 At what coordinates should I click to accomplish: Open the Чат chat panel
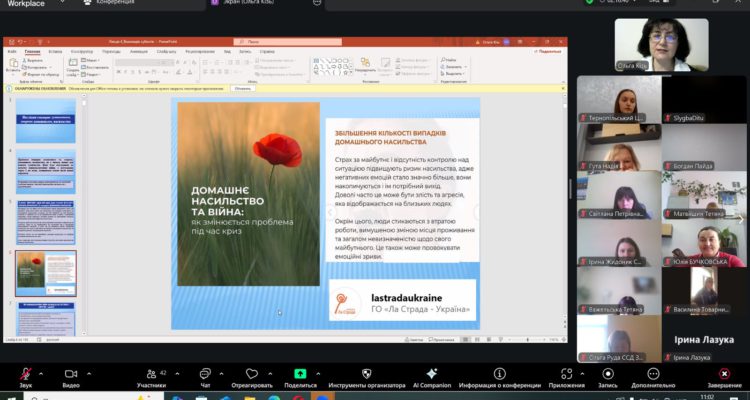point(205,374)
